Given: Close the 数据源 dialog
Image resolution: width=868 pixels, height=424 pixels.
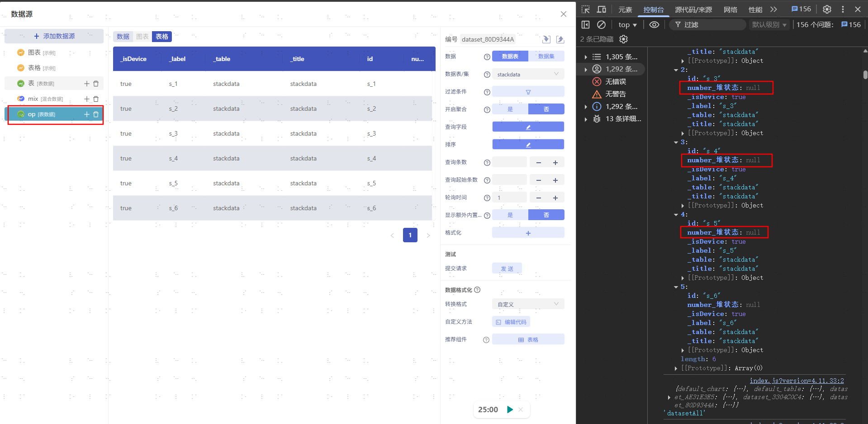Looking at the screenshot, I should click(x=564, y=14).
